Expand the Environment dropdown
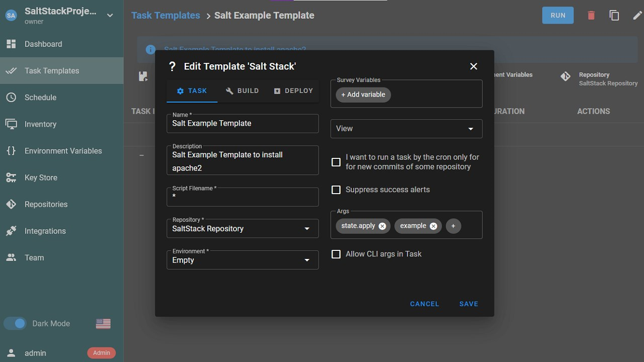Viewport: 644px width, 362px height. [x=243, y=260]
